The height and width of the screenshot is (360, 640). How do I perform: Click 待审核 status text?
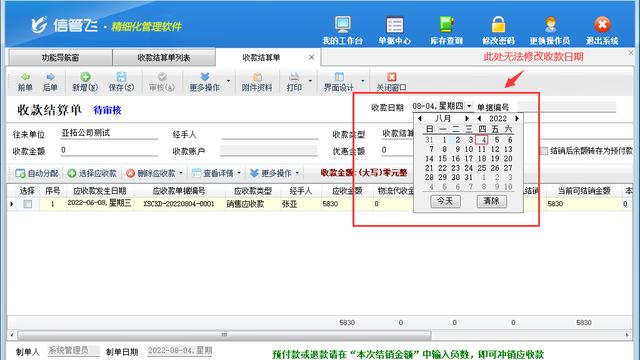tap(107, 110)
